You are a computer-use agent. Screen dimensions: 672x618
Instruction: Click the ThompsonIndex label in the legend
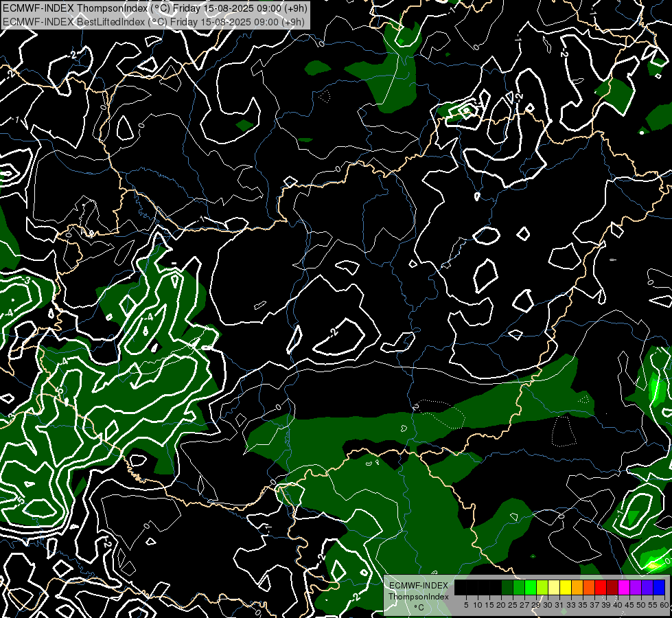point(419,597)
